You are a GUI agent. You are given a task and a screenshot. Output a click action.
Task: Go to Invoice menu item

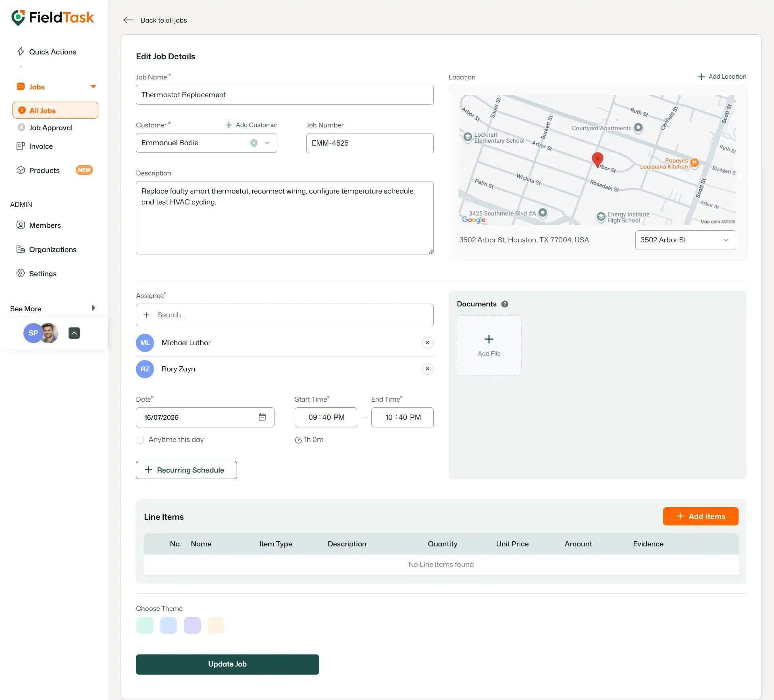point(41,146)
